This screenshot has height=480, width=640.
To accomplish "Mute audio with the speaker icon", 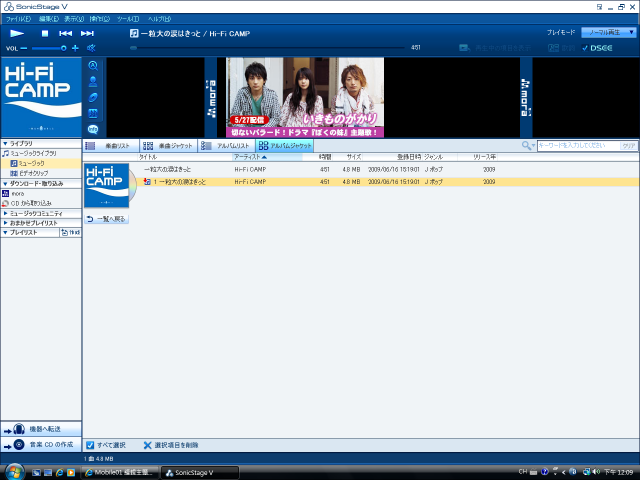I will coord(91,48).
